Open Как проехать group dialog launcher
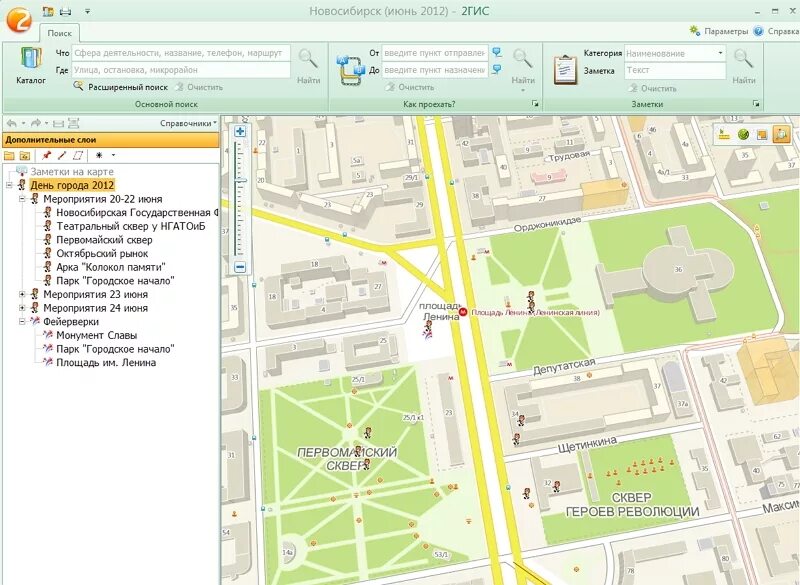Screen dimensions: 800x585 (535, 104)
